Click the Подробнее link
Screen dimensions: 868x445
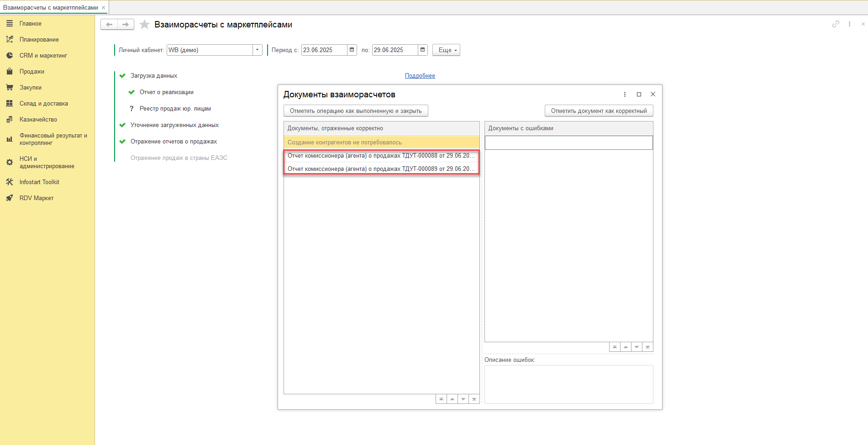point(420,76)
